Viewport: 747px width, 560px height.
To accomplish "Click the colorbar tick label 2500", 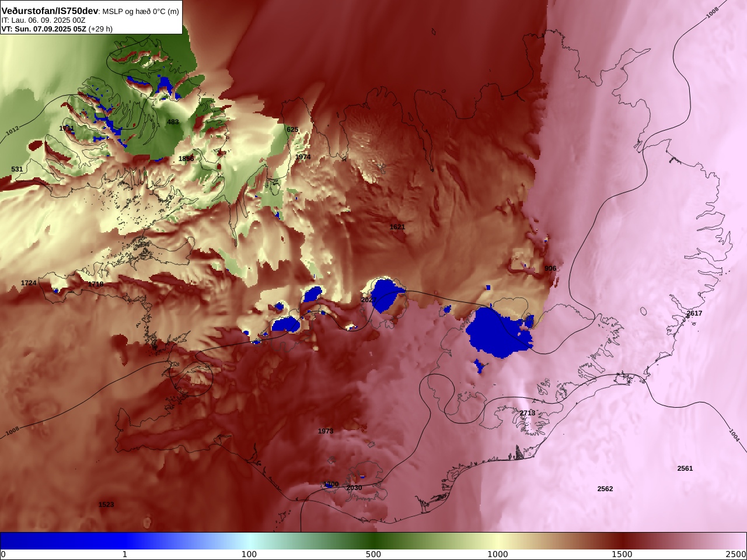I will (736, 554).
